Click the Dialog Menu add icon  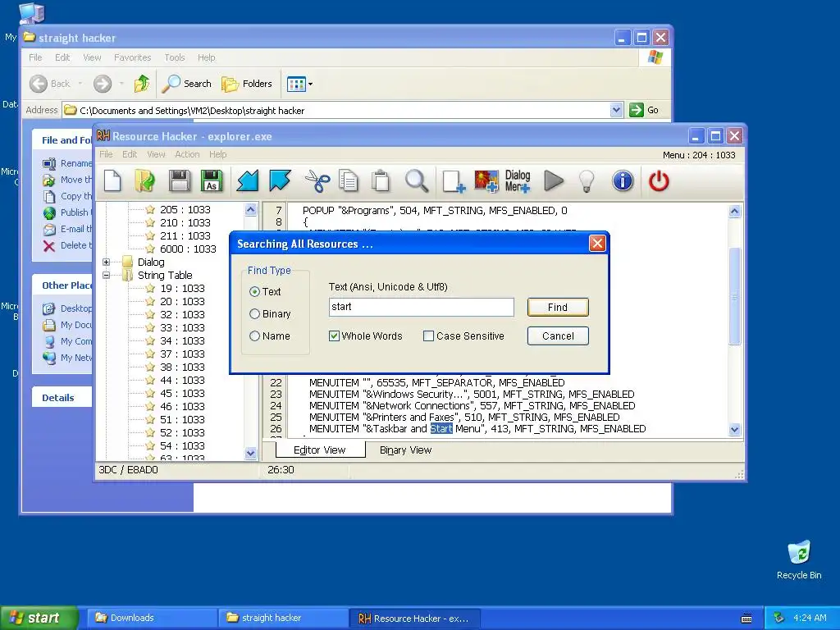coord(518,181)
